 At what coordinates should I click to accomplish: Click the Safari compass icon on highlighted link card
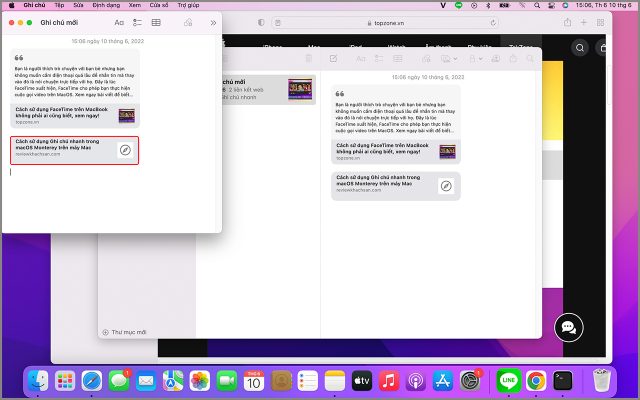(x=125, y=150)
